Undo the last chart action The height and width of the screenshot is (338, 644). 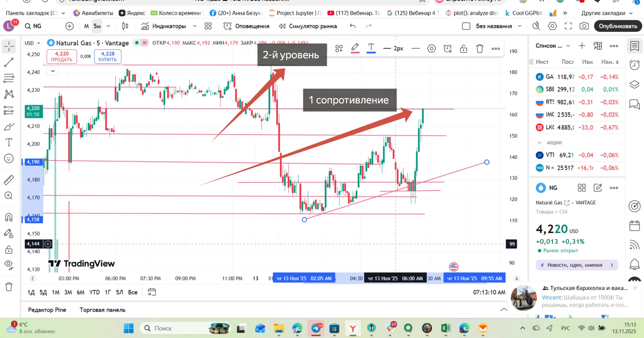(x=352, y=26)
